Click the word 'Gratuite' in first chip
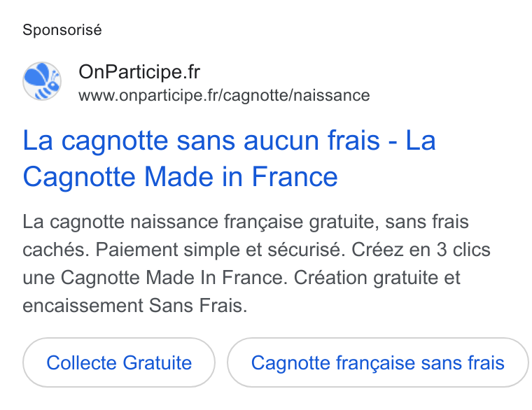Viewport: 532px width, 410px height. tap(157, 362)
